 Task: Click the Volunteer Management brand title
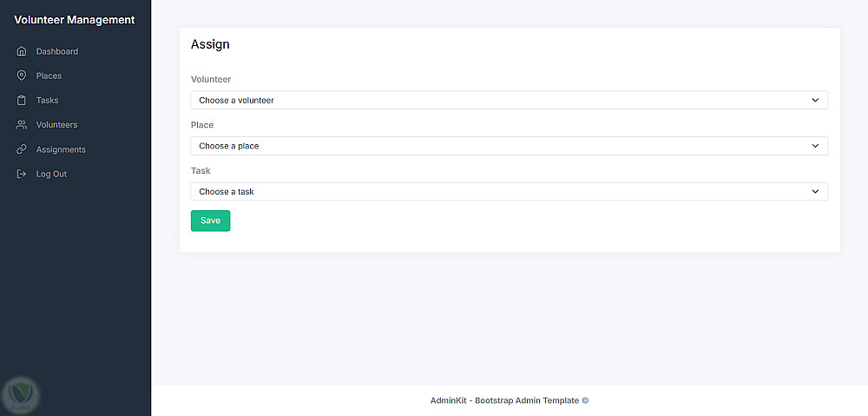coord(75,20)
